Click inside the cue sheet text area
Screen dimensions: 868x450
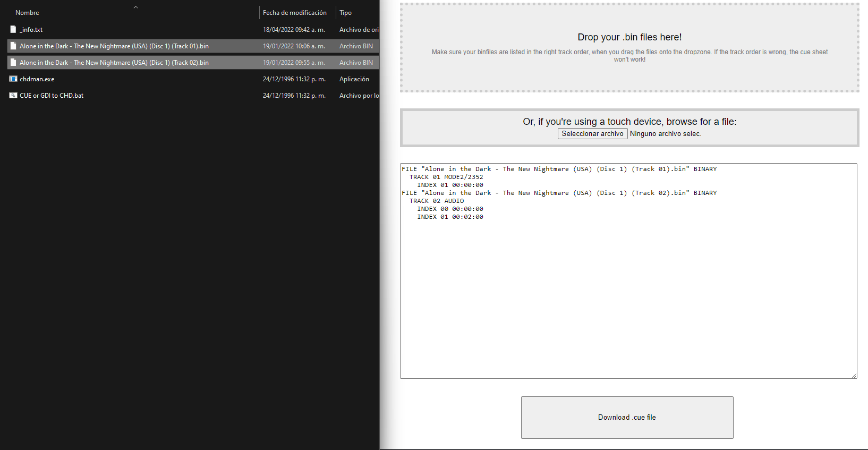point(628,271)
